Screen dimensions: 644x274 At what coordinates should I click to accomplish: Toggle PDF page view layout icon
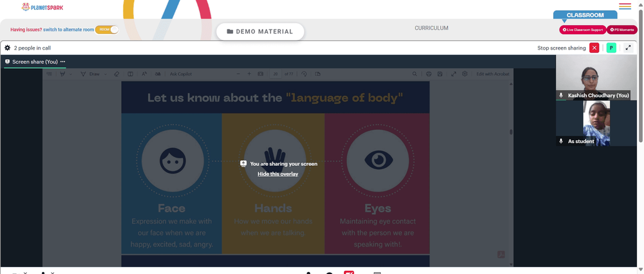130,74
